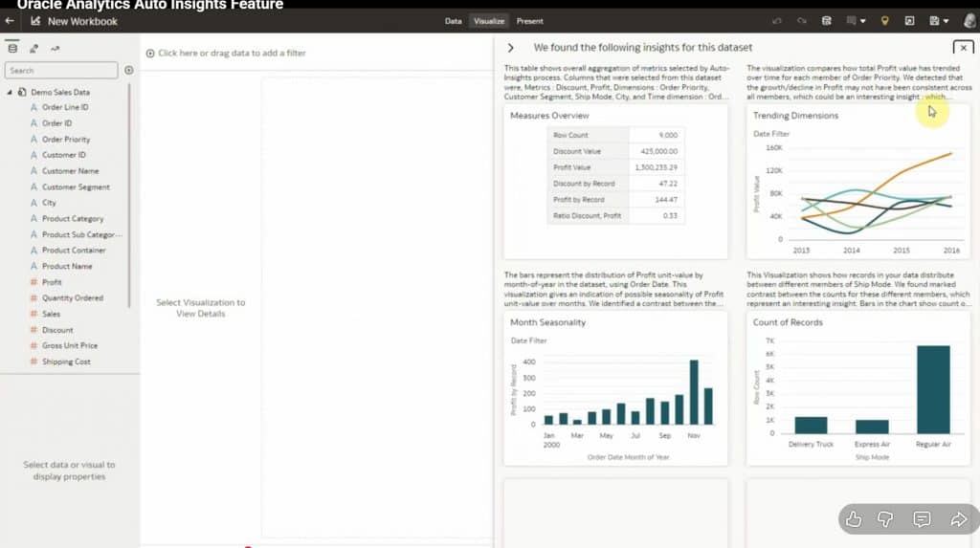Click the Regular Air bar
This screenshot has width=980, height=548.
(933, 389)
